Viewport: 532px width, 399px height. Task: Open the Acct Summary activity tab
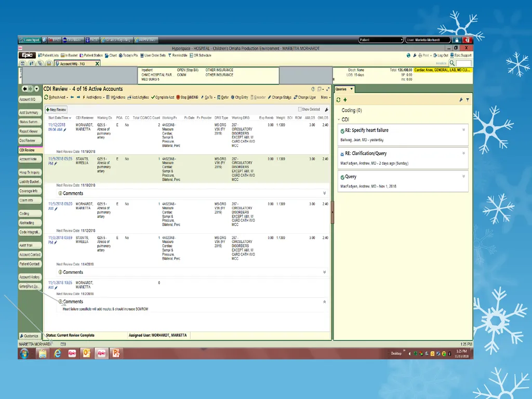pyautogui.click(x=30, y=113)
